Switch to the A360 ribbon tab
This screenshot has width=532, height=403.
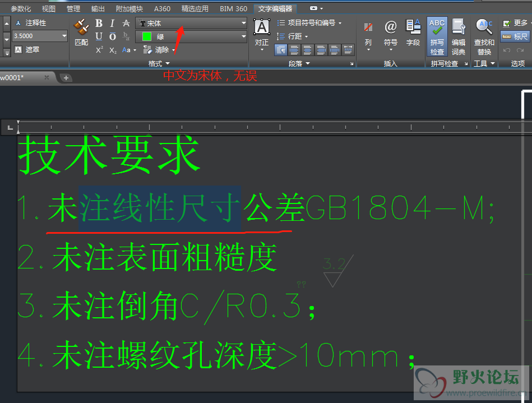[162, 9]
